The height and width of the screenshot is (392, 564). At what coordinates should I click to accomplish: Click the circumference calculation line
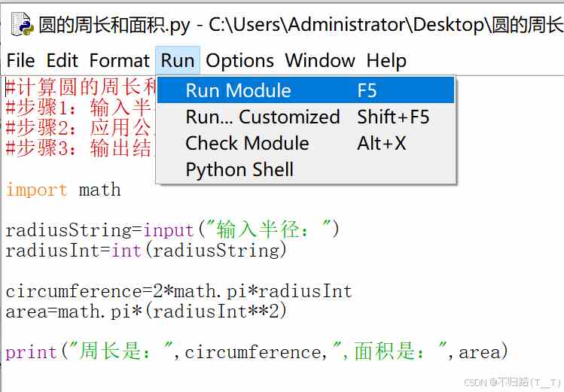coord(178,291)
